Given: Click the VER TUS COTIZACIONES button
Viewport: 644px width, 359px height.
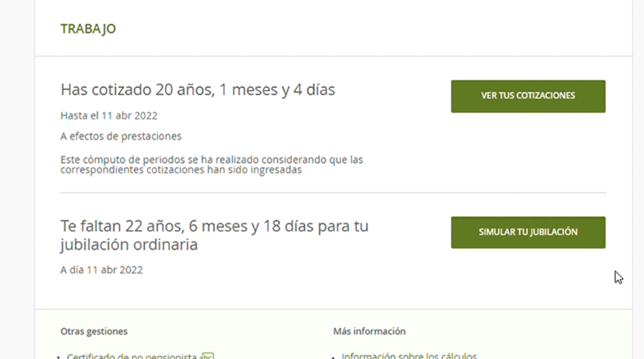Looking at the screenshot, I should [528, 96].
